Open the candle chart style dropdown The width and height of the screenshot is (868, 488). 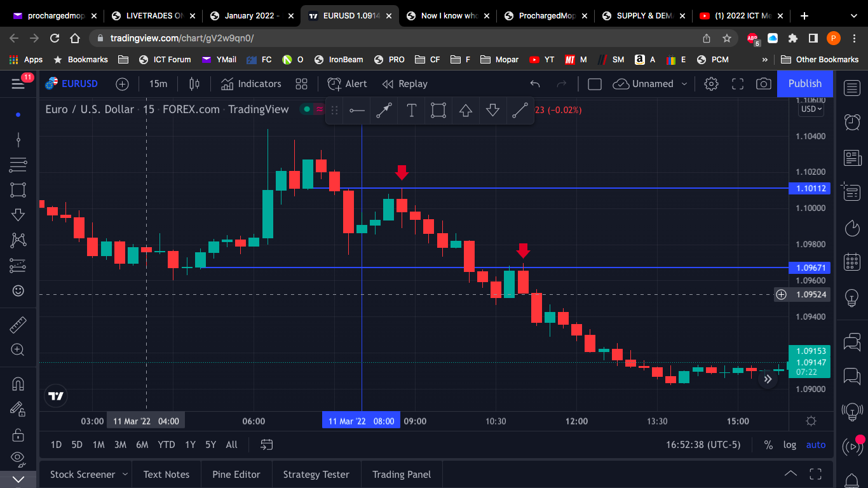click(x=194, y=84)
